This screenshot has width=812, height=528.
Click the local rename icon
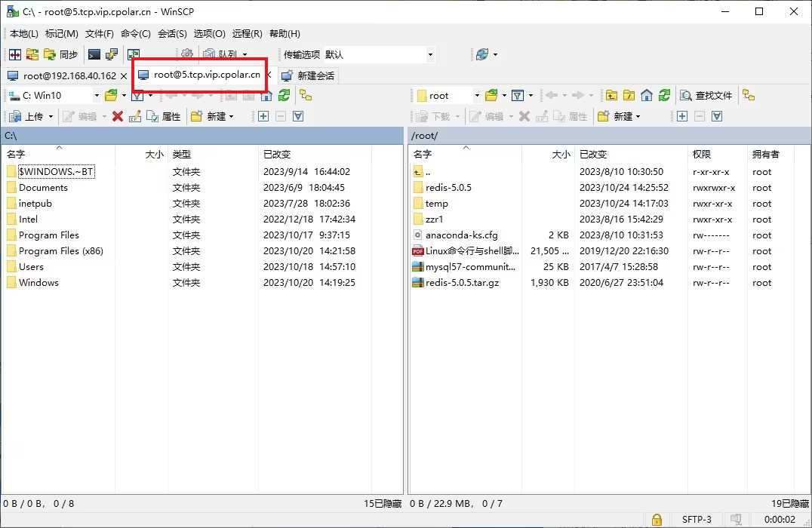click(x=135, y=116)
